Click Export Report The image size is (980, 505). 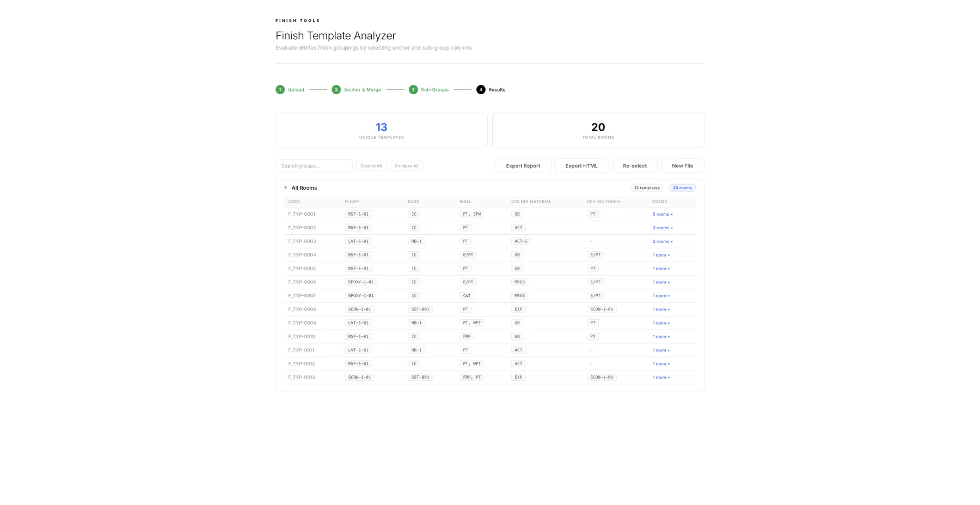click(523, 166)
